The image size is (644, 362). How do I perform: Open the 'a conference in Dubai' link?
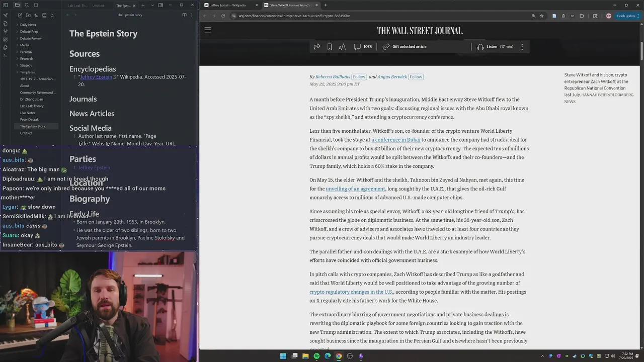click(396, 140)
